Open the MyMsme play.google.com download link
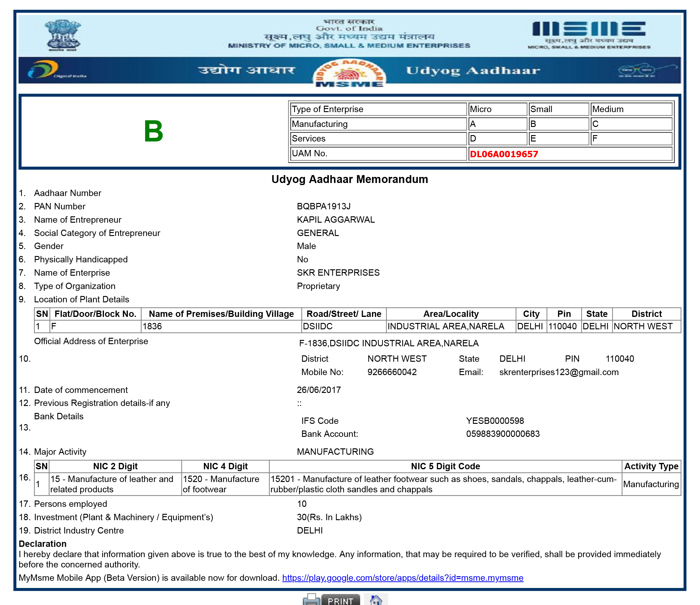Viewport: 700px width, 605px height. point(403,578)
